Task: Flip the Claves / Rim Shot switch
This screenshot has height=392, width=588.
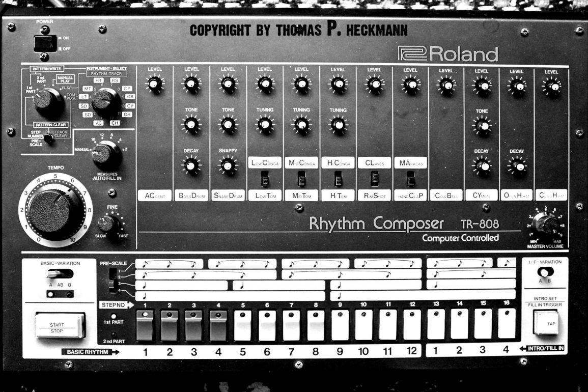Action: coord(374,179)
